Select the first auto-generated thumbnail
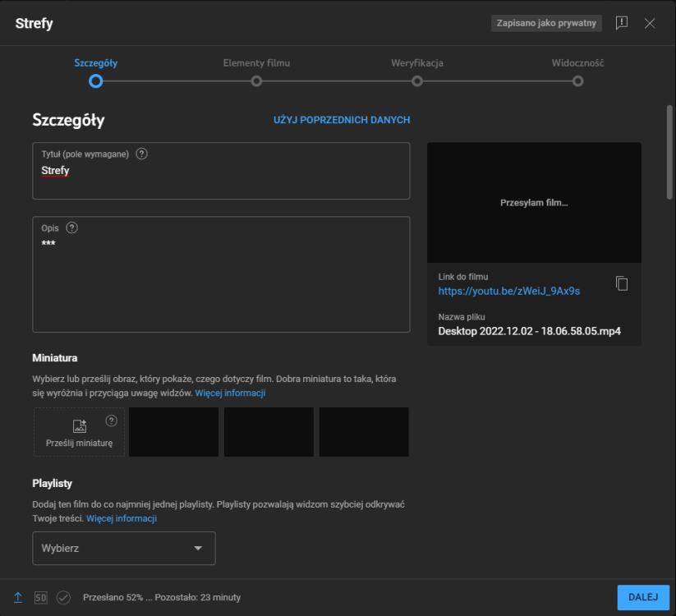Screen dimensions: 676x616 click(173, 432)
